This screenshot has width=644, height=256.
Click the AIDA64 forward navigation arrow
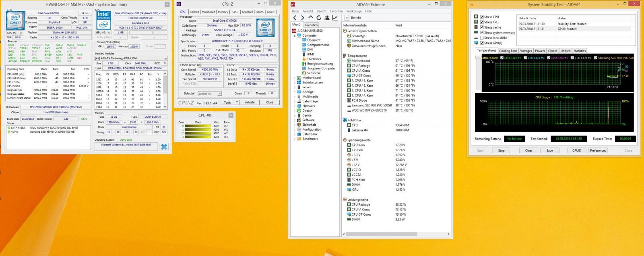[303, 18]
